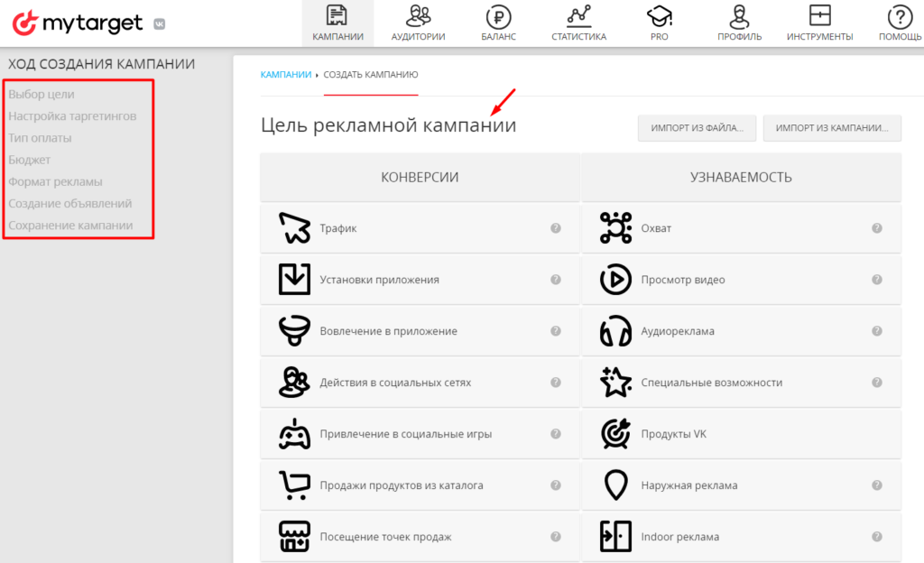924x563 pixels.
Task: Choose the Продукты VK goal
Action: click(742, 434)
